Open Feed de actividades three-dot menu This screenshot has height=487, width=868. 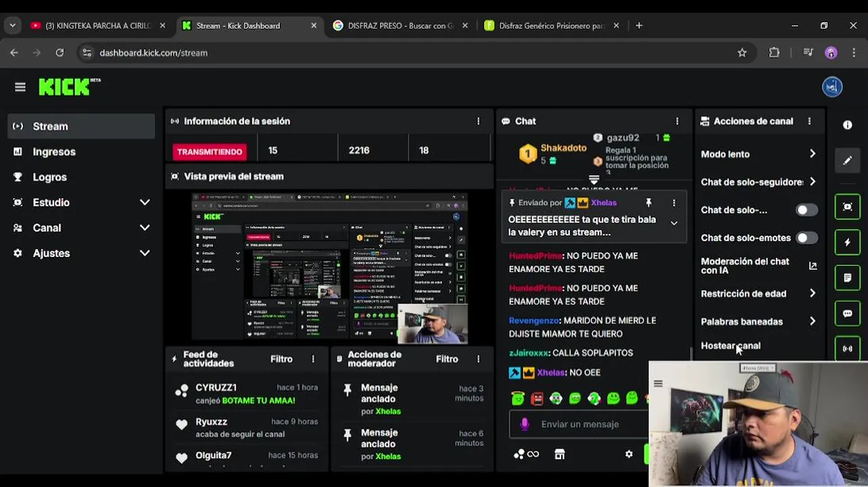(313, 359)
